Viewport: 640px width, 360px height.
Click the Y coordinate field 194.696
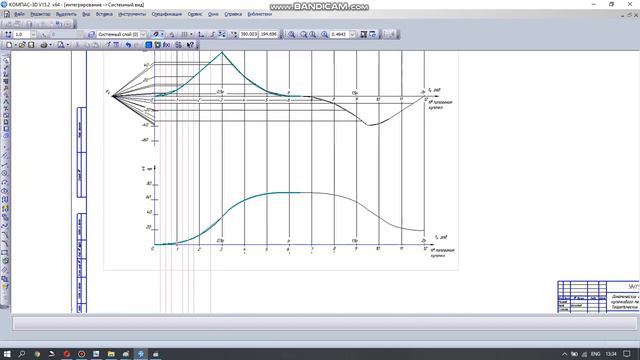click(268, 34)
